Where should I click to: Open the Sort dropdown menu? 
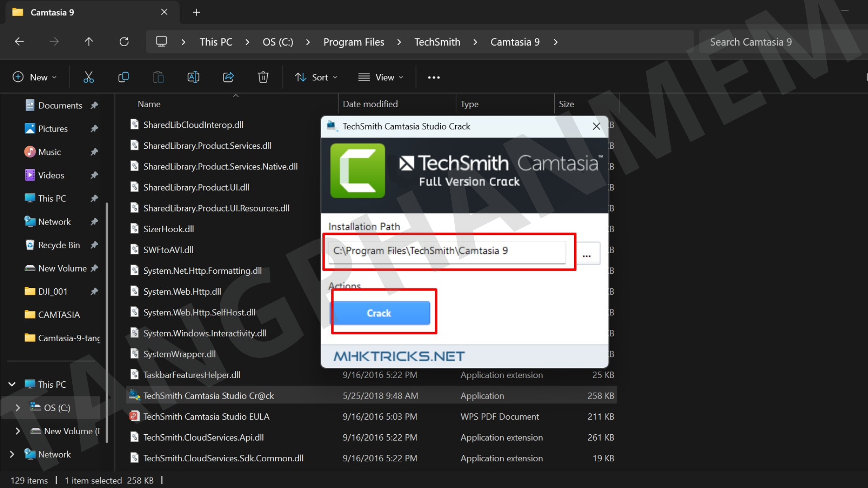pos(316,77)
